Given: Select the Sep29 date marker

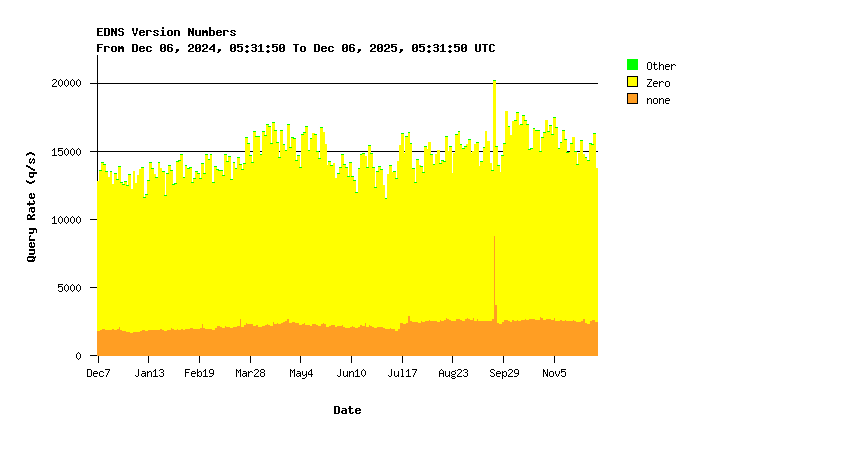Looking at the screenshot, I should point(503,373).
